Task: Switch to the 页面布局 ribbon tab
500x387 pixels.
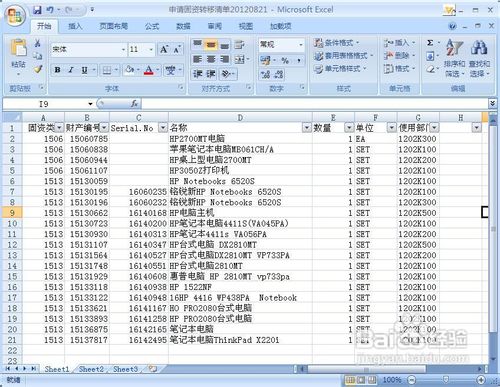Action: (x=114, y=26)
